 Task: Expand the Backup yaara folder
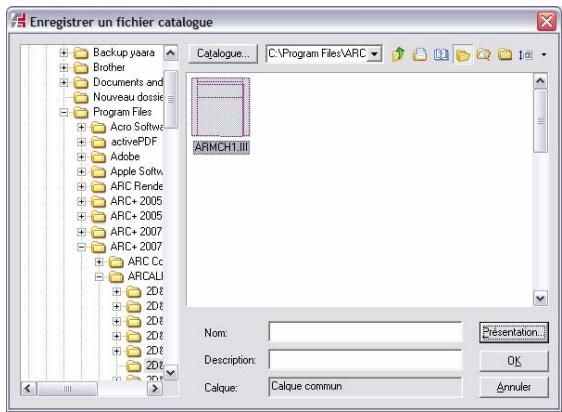pos(64,53)
